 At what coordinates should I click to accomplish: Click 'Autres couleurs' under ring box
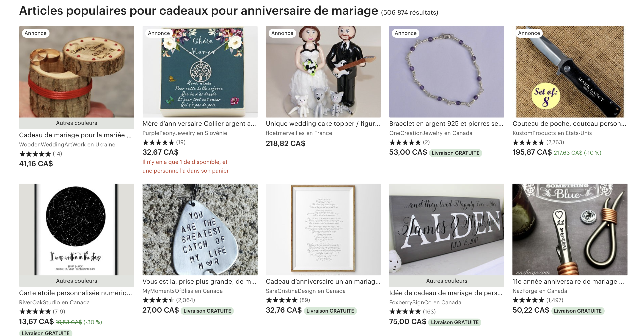tap(77, 123)
